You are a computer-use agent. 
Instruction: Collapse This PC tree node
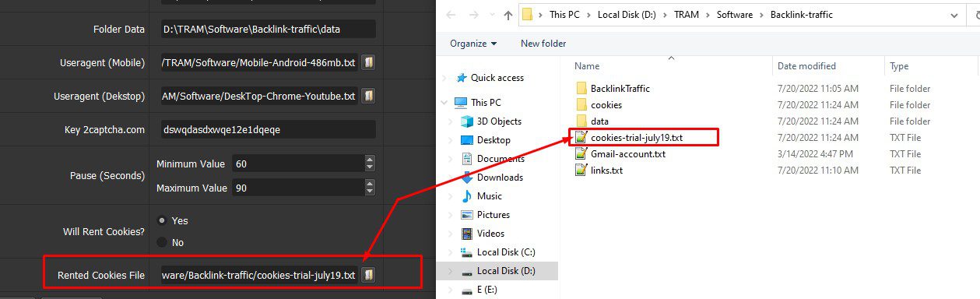coord(444,103)
